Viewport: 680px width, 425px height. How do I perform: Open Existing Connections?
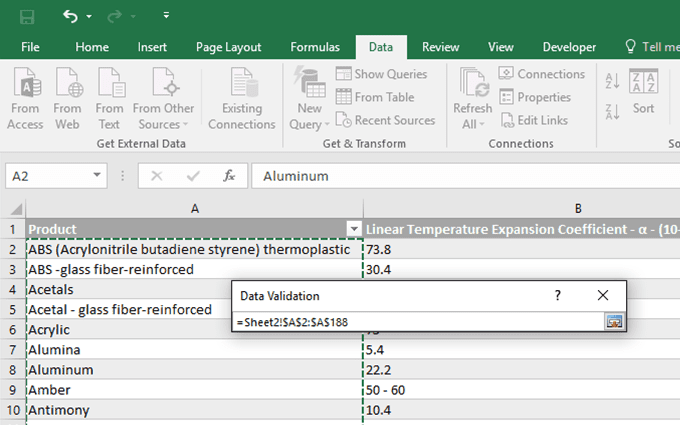pos(242,99)
